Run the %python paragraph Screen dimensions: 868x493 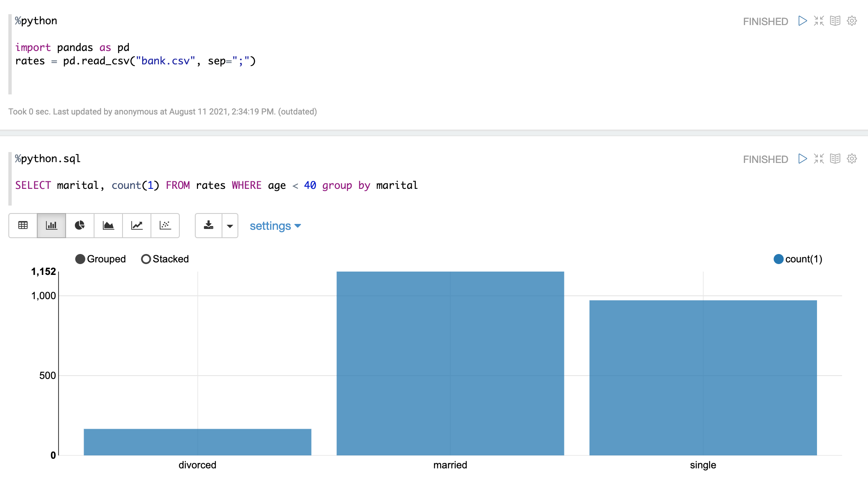[802, 21]
